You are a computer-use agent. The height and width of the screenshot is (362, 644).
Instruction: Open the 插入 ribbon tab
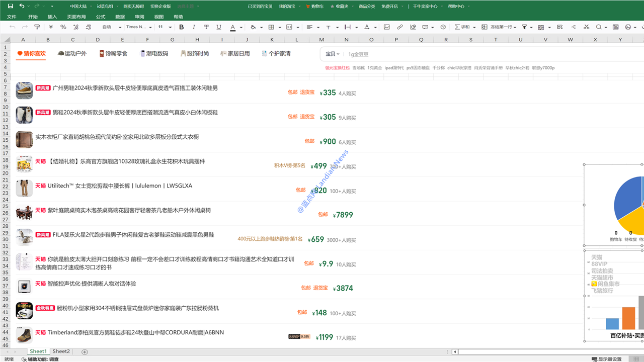point(52,17)
